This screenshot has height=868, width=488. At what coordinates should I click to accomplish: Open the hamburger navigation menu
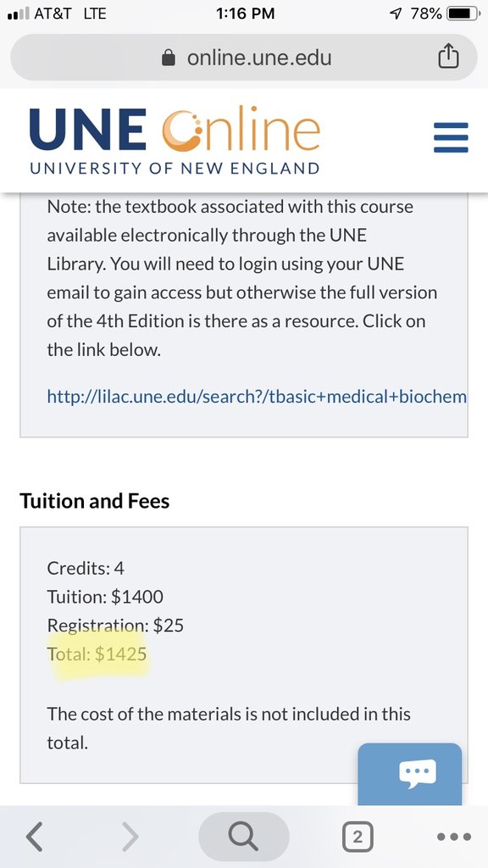tap(451, 137)
